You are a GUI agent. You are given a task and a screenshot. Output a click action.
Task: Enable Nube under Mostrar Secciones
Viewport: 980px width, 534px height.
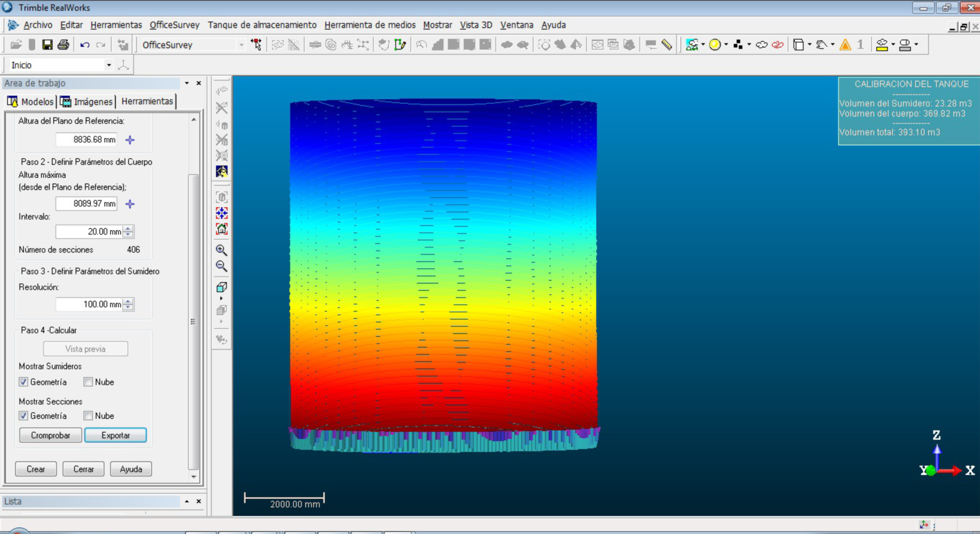tap(88, 415)
